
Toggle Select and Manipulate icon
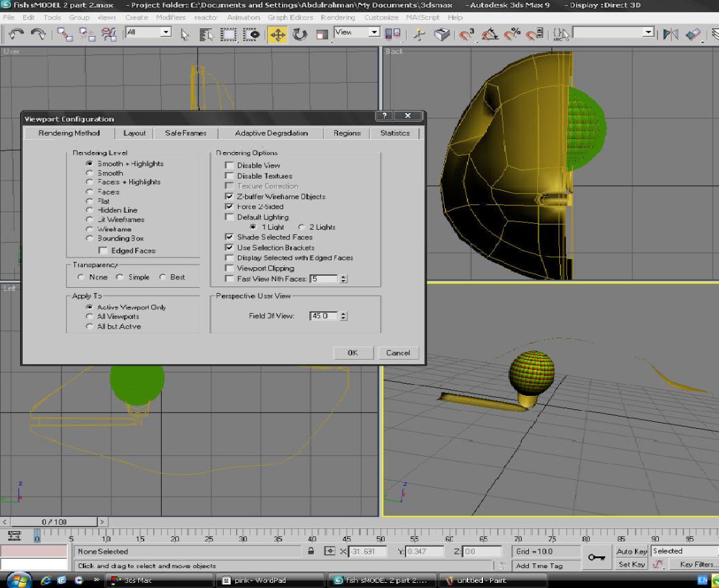coord(418,35)
